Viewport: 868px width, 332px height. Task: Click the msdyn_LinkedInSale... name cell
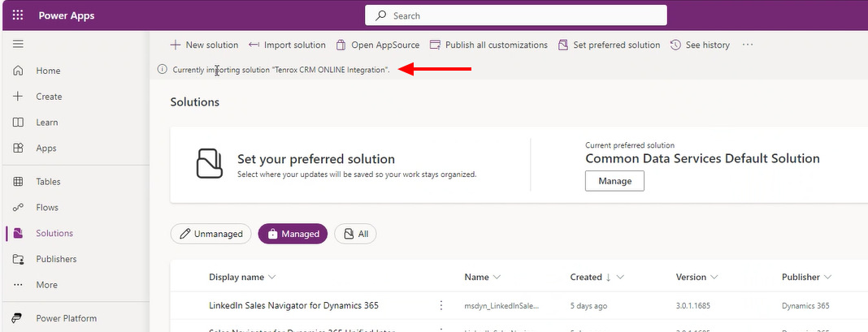tap(501, 305)
